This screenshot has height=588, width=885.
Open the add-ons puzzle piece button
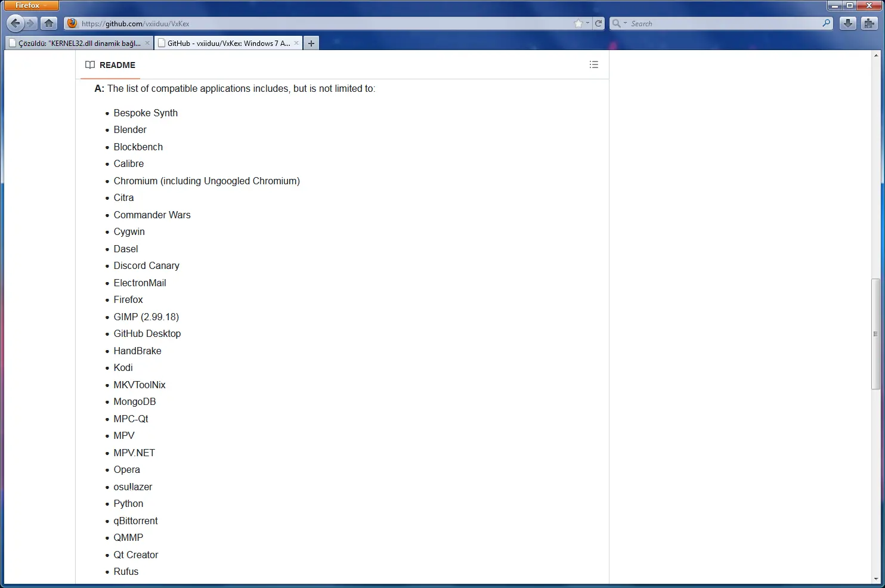point(869,23)
